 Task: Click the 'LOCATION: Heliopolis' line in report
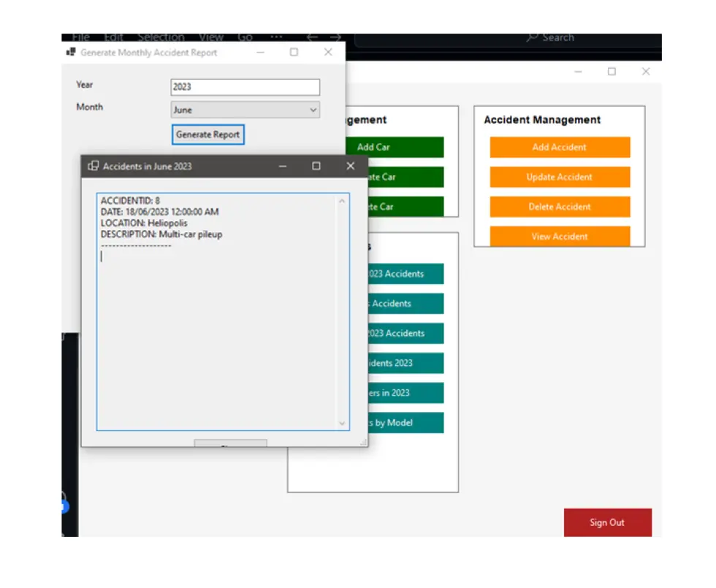(144, 224)
